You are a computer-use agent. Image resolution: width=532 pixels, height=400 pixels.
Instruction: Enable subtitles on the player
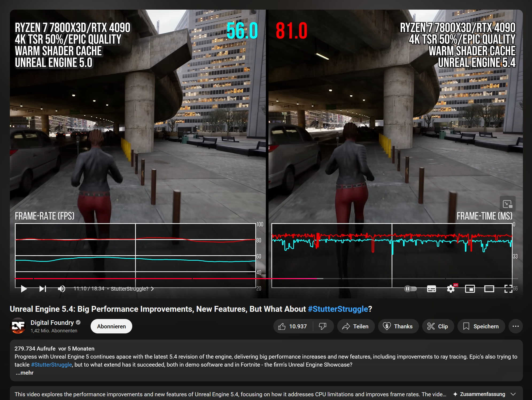(x=431, y=289)
